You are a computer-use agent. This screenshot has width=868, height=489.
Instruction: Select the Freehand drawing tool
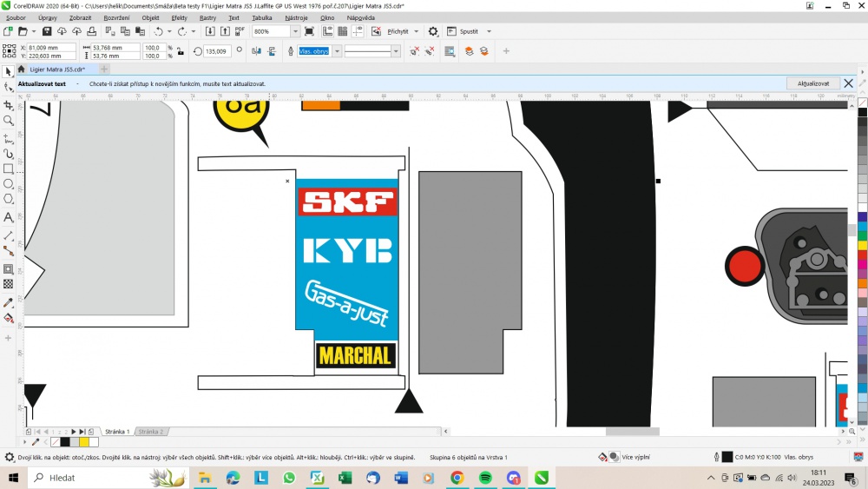tap(9, 138)
